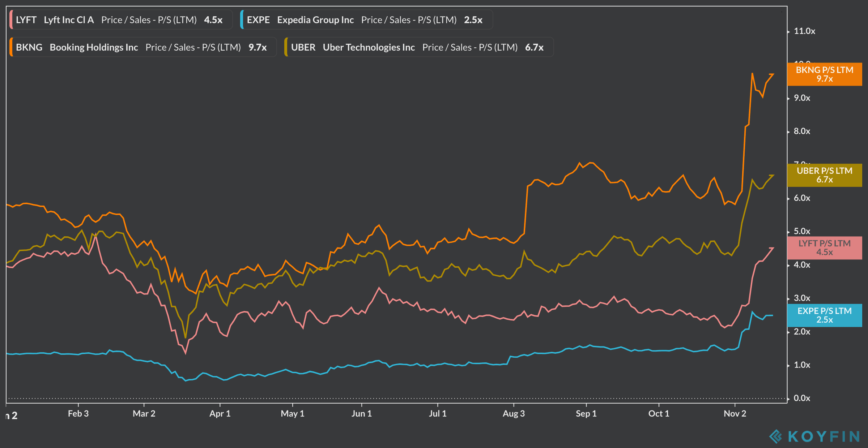The height and width of the screenshot is (448, 868).
Task: Click the blue EXPE color bar in legend
Action: pos(242,20)
